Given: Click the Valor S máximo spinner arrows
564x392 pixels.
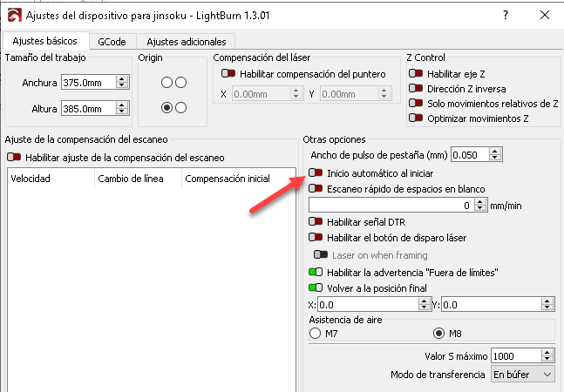Looking at the screenshot, I should [547, 356].
